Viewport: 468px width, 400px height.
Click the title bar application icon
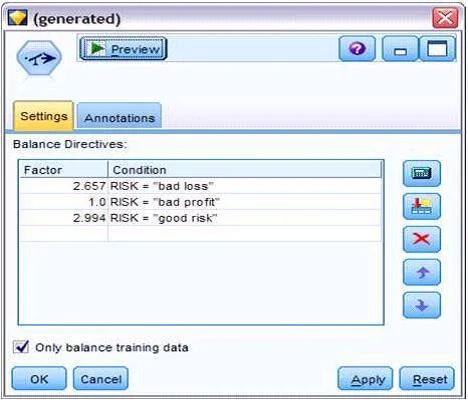(18, 18)
